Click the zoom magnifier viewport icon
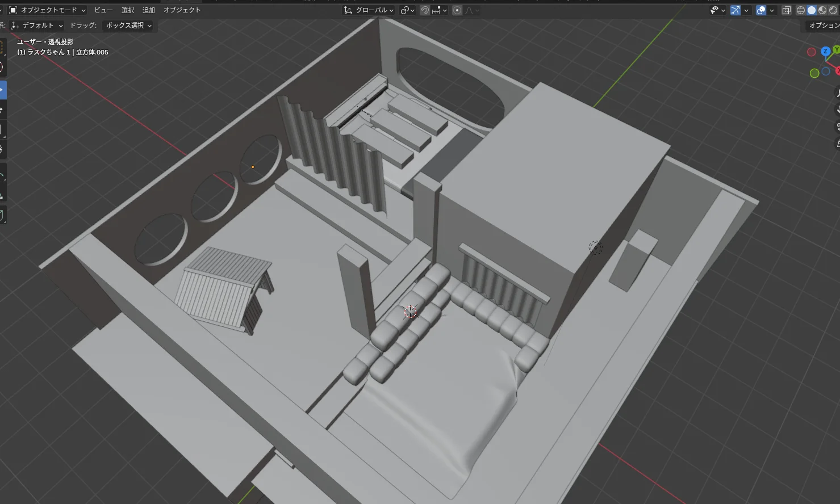This screenshot has width=840, height=504. click(838, 93)
